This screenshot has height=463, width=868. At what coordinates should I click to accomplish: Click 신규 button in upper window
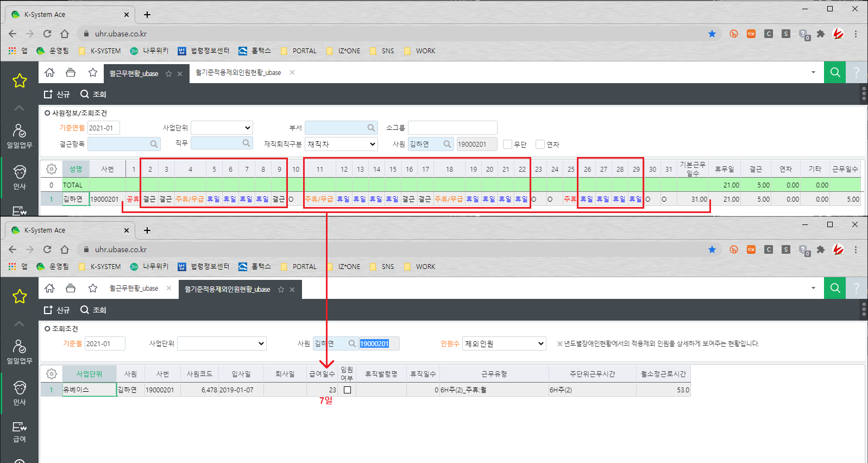pos(57,94)
